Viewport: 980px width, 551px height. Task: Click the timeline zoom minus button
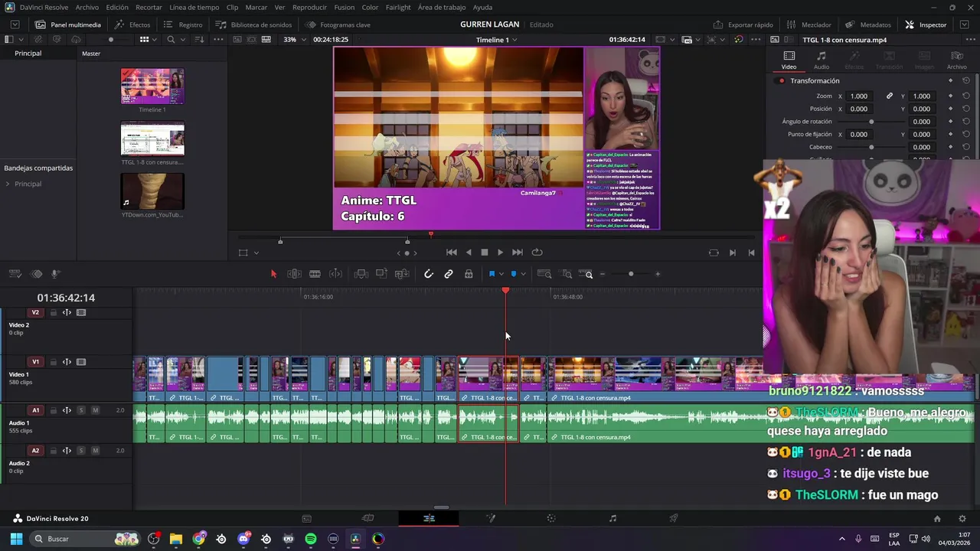click(603, 274)
